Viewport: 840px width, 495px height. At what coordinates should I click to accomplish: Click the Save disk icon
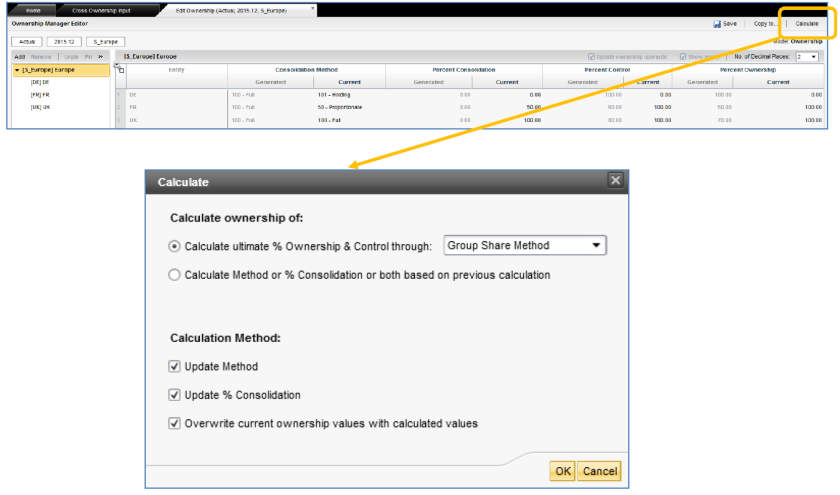pyautogui.click(x=717, y=23)
